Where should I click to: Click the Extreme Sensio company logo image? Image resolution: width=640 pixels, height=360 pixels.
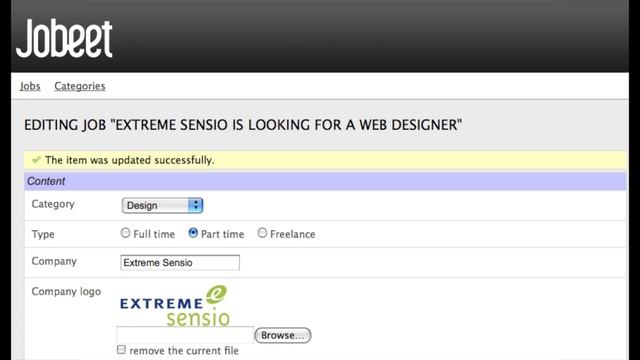point(175,306)
